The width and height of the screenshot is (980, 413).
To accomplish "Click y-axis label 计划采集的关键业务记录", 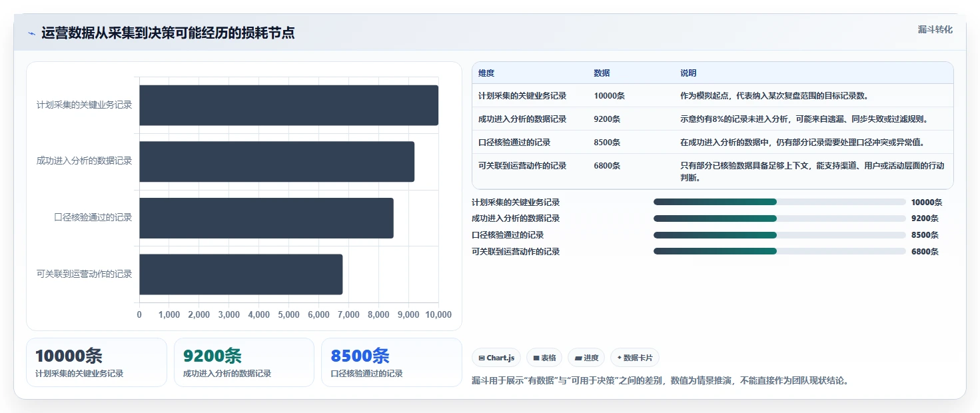I will pyautogui.click(x=84, y=105).
